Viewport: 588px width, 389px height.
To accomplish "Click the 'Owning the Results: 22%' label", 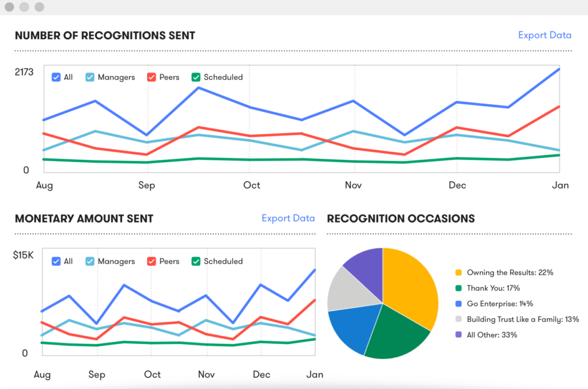I will point(510,273).
